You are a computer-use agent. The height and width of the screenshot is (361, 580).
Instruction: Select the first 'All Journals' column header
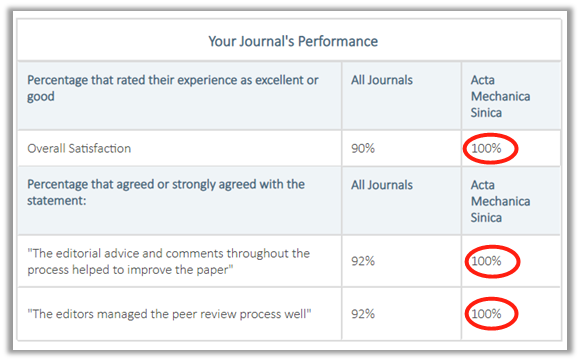[382, 80]
